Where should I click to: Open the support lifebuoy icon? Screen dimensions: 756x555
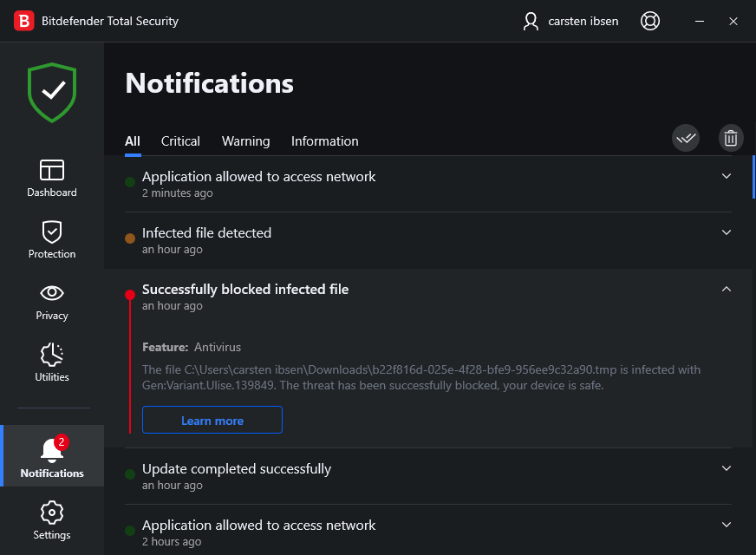[650, 21]
